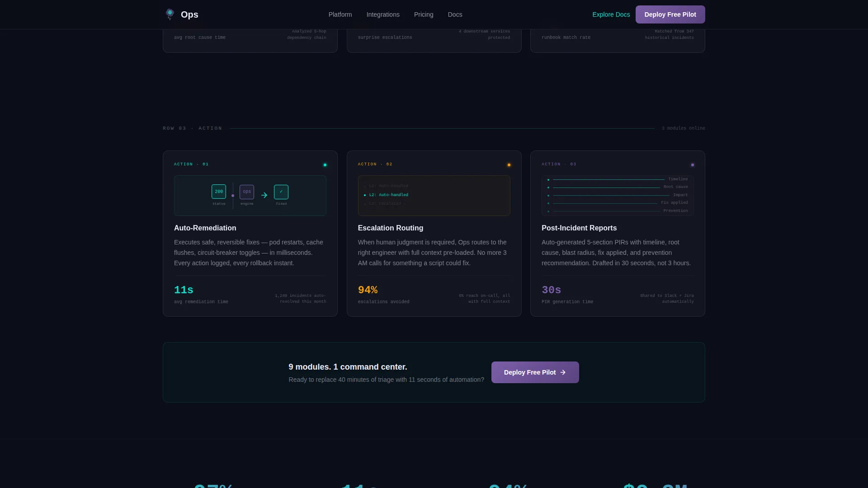This screenshot has width=868, height=488.
Task: Click the Ops brand name
Action: [189, 14]
